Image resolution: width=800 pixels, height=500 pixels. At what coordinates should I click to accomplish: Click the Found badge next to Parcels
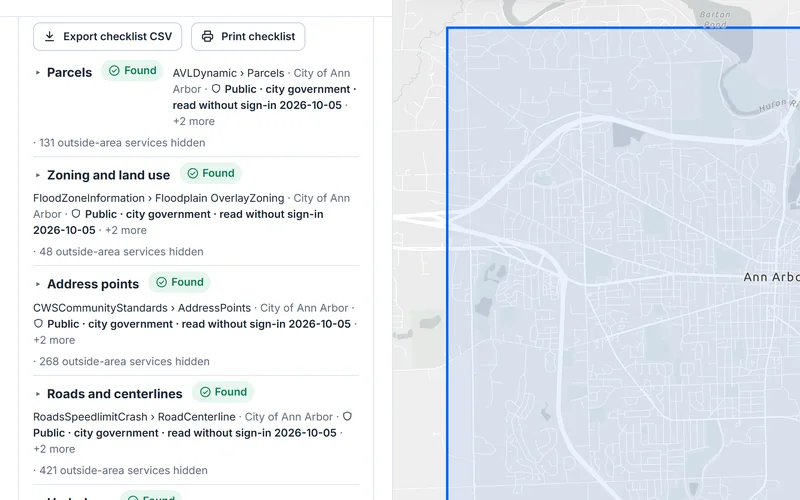coord(132,70)
